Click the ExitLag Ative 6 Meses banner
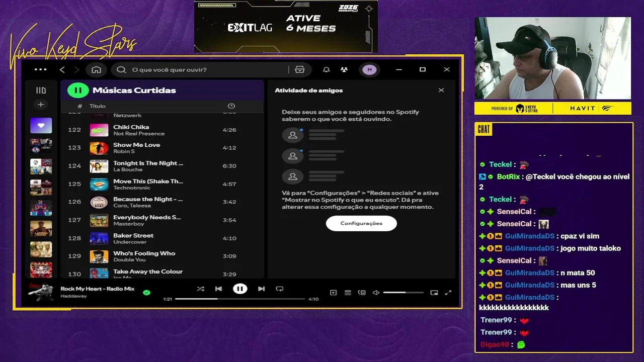Image resolution: width=644 pixels, height=362 pixels. coord(286,26)
